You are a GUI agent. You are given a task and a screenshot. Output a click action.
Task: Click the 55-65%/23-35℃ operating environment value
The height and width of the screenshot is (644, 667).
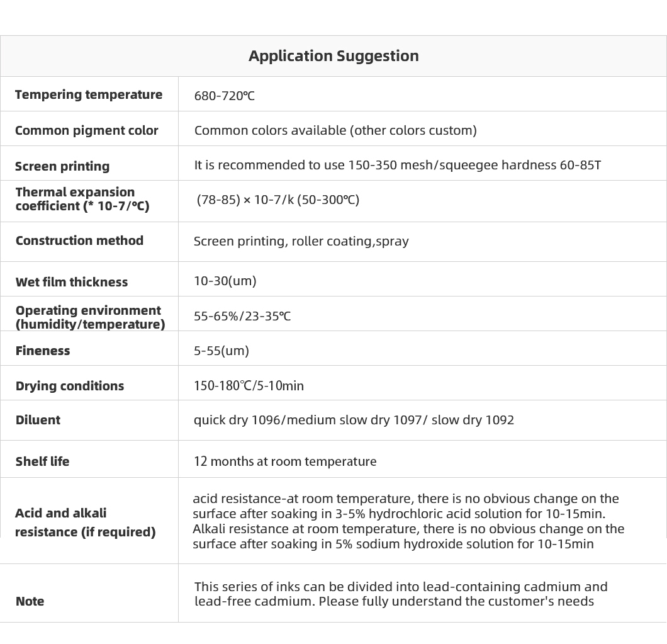(x=242, y=316)
